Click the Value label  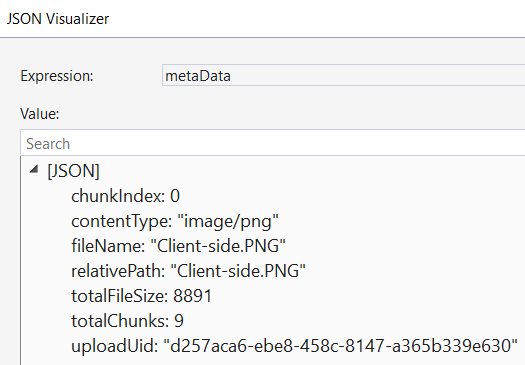[x=40, y=114]
